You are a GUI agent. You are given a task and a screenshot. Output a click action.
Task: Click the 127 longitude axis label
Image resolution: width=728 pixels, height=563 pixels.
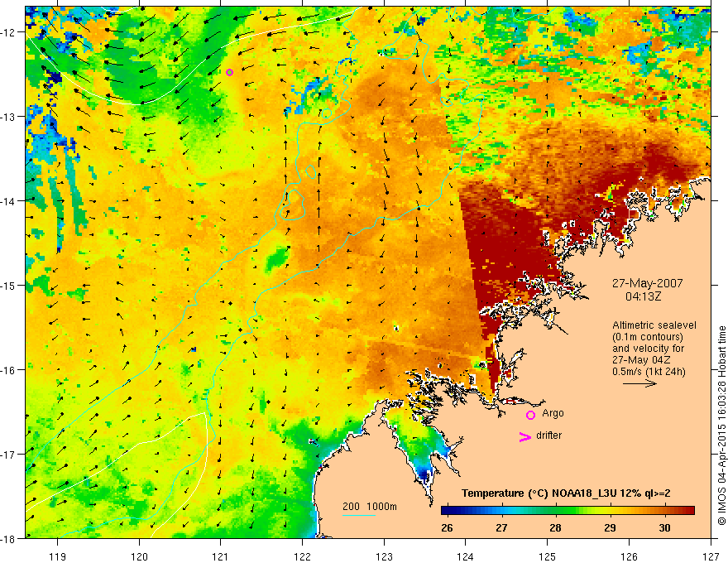[711, 556]
